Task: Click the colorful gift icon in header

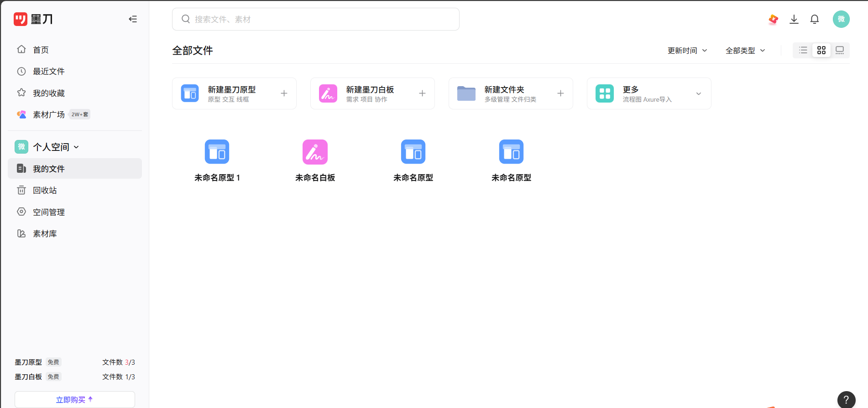Action: tap(773, 19)
